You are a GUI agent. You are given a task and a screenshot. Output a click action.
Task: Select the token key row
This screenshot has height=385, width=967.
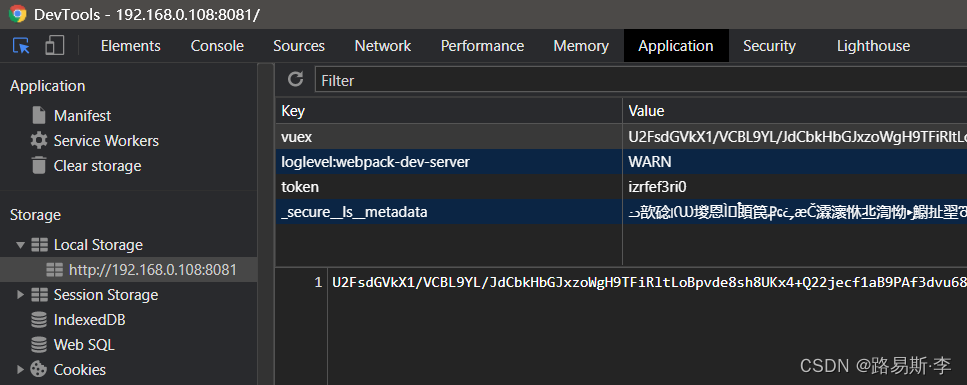click(x=449, y=187)
